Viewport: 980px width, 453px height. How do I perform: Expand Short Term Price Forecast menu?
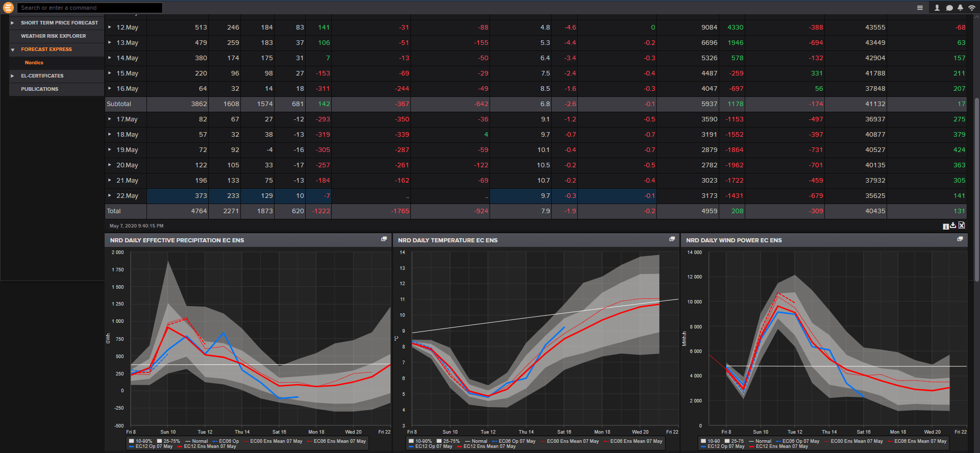(x=12, y=23)
